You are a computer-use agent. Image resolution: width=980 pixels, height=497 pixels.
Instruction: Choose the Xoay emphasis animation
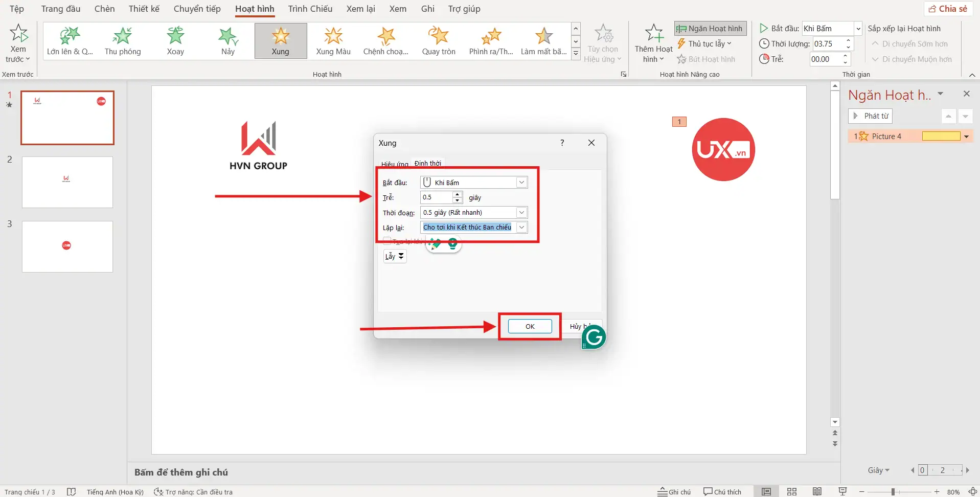click(175, 41)
